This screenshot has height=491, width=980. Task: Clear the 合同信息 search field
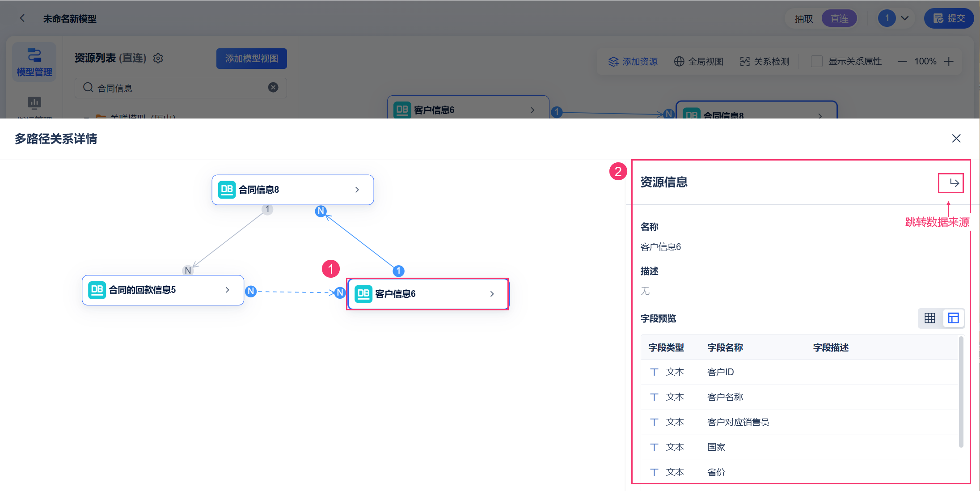click(x=273, y=88)
